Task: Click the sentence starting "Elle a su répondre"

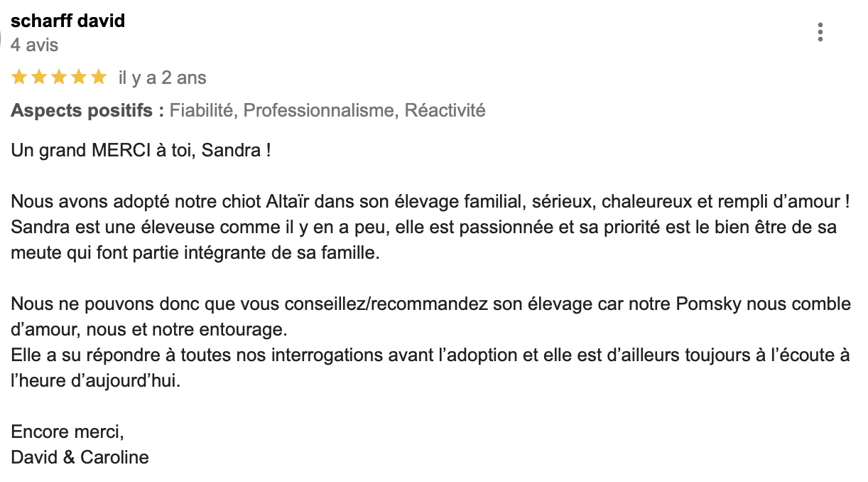Action: [430, 355]
